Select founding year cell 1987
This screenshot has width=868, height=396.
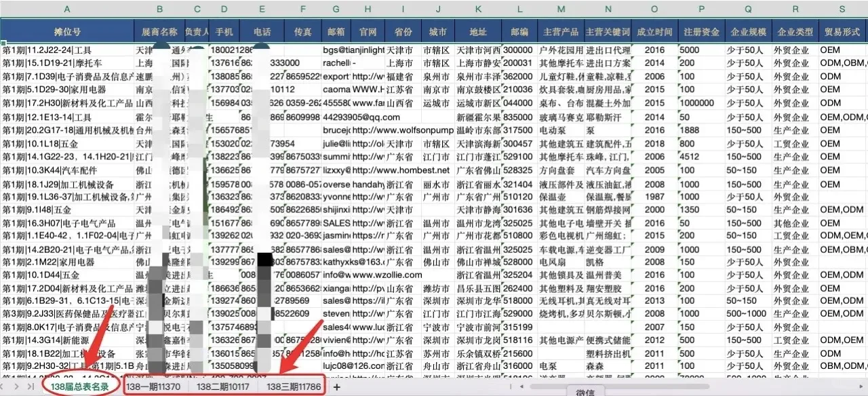pyautogui.click(x=654, y=197)
